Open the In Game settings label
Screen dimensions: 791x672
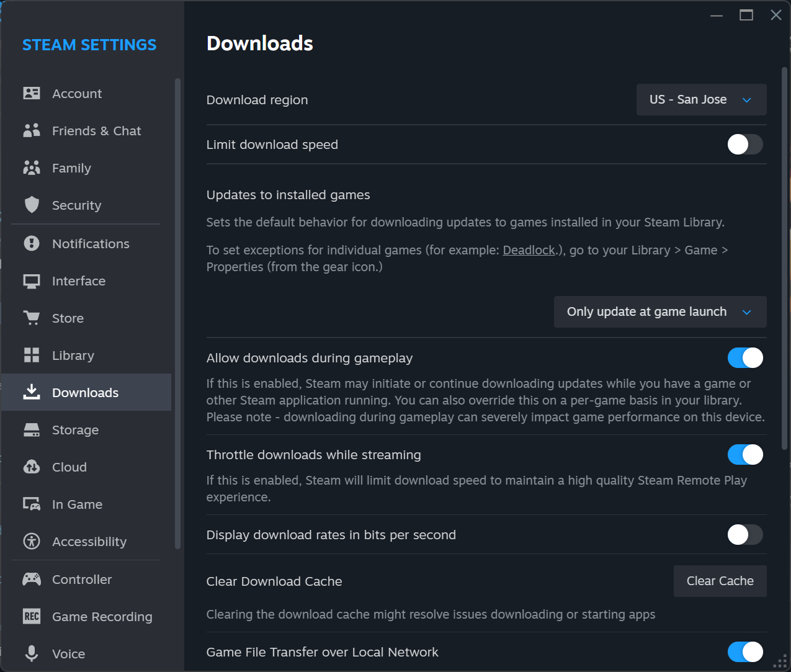pos(77,504)
